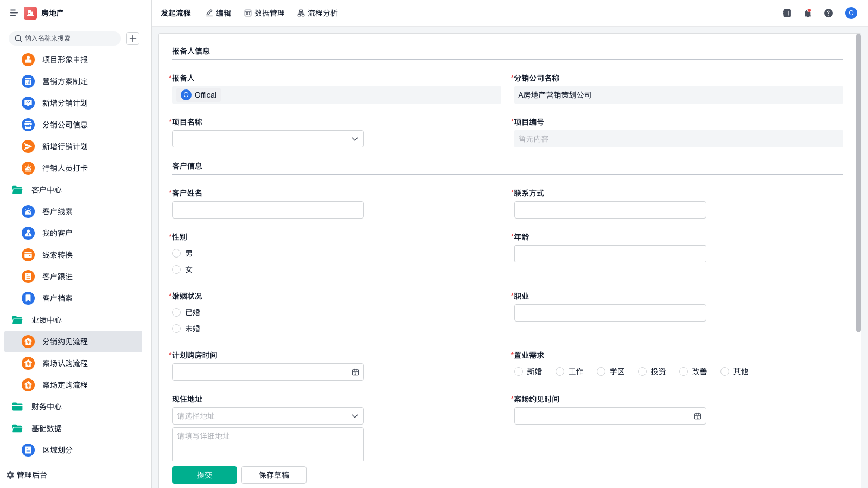868x488 pixels.
Task: Click the notification bell icon
Action: 807,13
